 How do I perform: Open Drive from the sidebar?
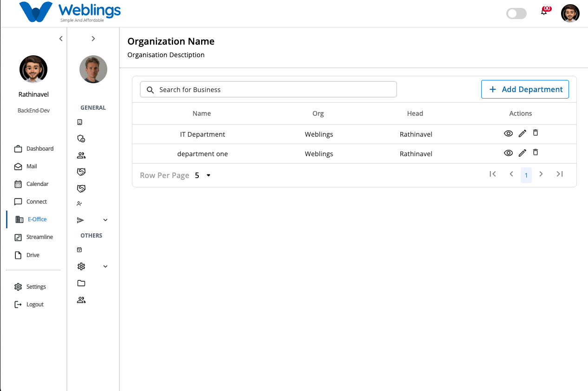[27, 255]
